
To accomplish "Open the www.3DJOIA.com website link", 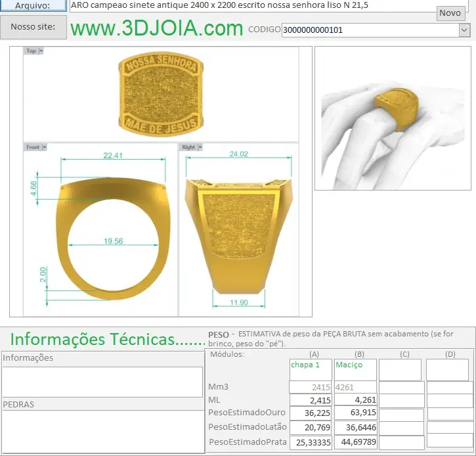I will (x=156, y=29).
